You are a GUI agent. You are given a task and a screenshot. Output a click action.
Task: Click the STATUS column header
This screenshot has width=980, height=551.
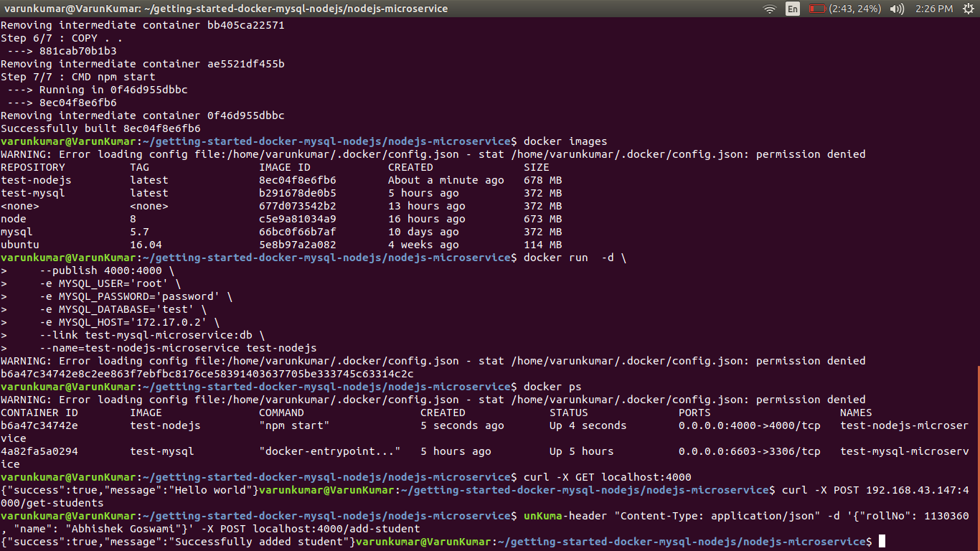click(569, 413)
